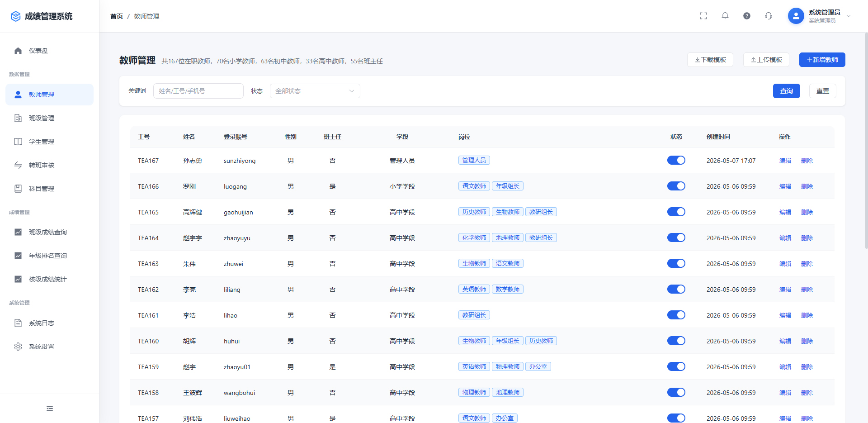Viewport: 868px width, 423px height.
Task: Toggle status switch for TEA159 赵宇
Action: tap(676, 366)
